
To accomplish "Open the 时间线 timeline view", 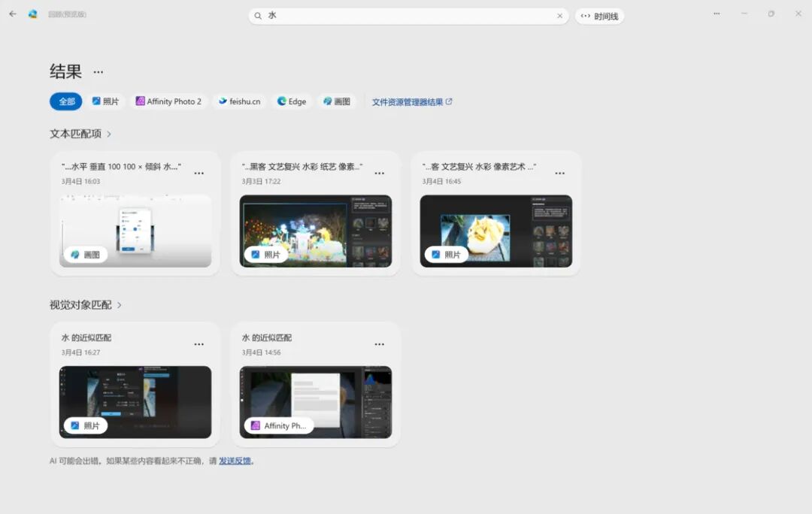I will click(600, 16).
